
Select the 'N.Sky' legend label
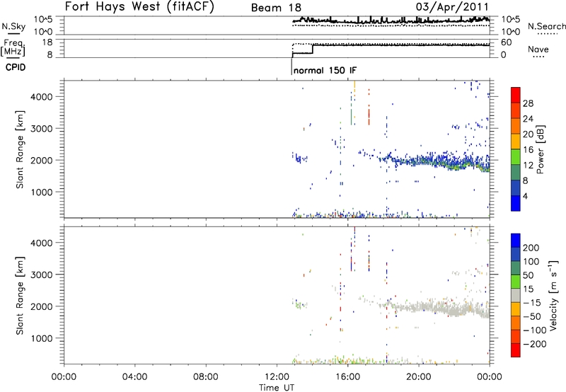click(x=13, y=27)
